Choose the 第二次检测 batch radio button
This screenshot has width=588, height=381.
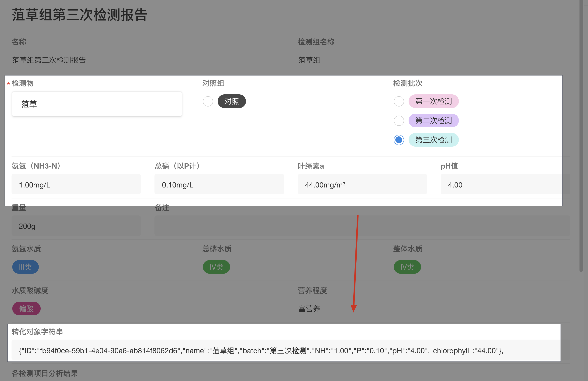pos(399,121)
